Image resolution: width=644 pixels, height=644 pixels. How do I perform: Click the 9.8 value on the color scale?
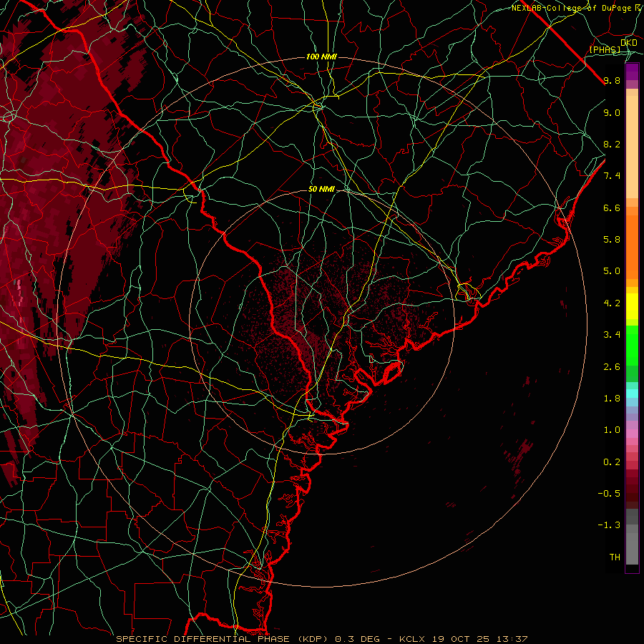612,81
